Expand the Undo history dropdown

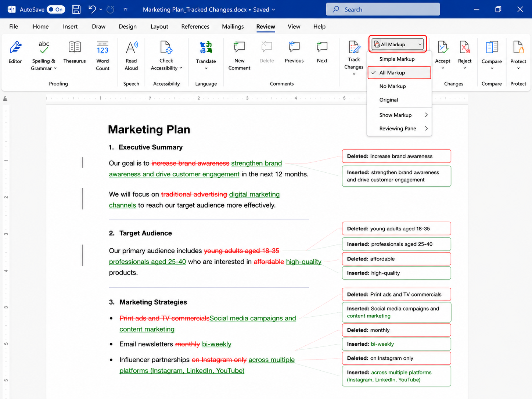coord(101,10)
